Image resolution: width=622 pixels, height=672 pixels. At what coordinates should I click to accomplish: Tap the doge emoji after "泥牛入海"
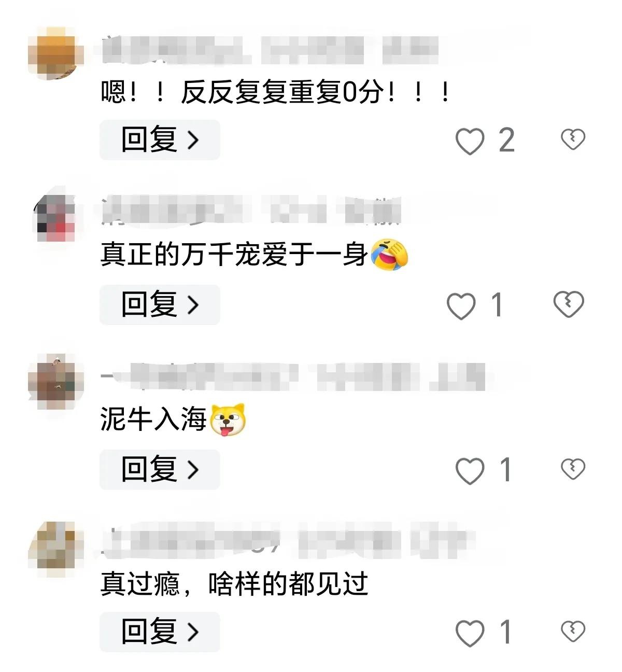[x=227, y=419]
